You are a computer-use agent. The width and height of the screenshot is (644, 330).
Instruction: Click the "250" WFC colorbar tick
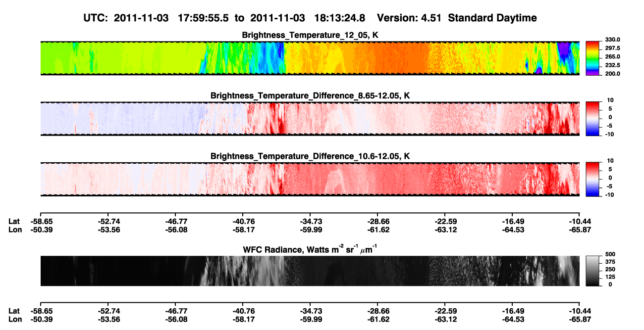[x=609, y=269]
